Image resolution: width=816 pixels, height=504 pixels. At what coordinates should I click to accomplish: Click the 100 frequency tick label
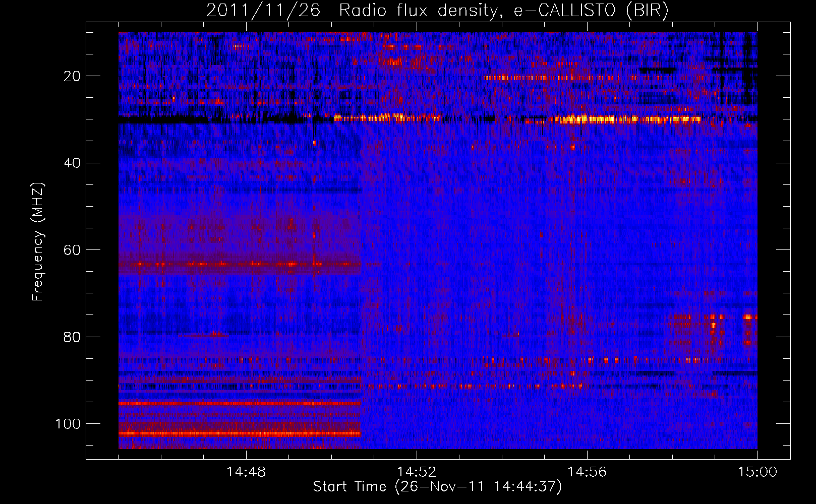tap(68, 424)
